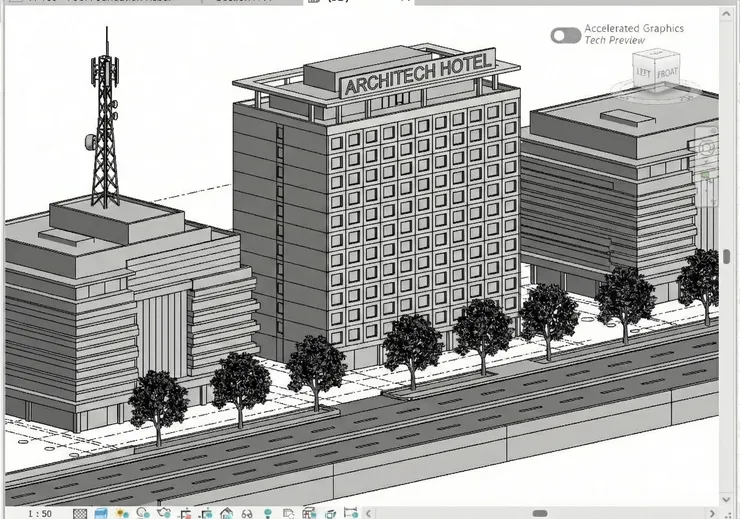Open the Visual Style menu
This screenshot has height=519, width=740.
(101, 513)
